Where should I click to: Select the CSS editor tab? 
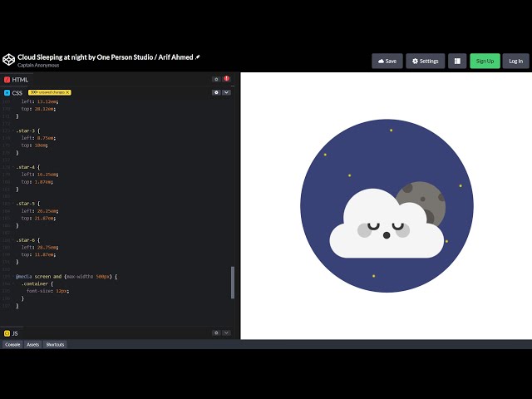coord(13,92)
